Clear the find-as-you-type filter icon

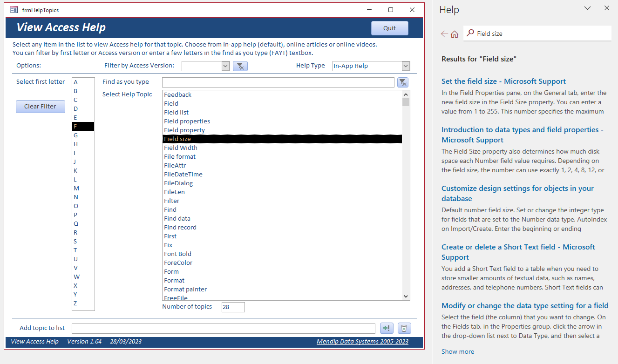click(403, 82)
